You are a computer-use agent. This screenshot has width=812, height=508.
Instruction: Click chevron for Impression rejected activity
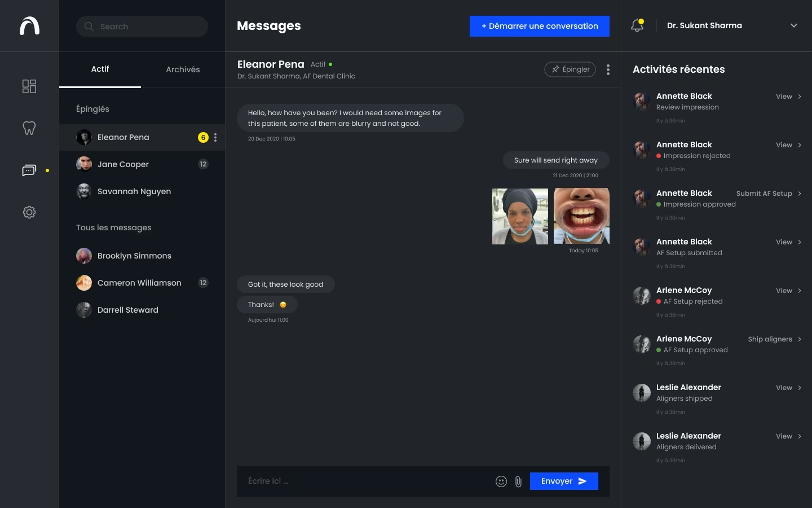pos(800,145)
